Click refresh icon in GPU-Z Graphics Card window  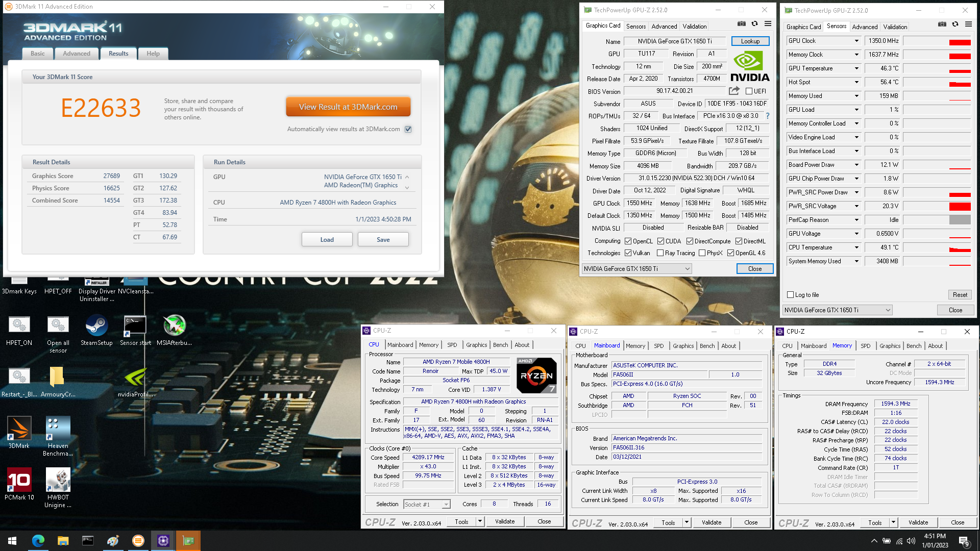coord(754,23)
